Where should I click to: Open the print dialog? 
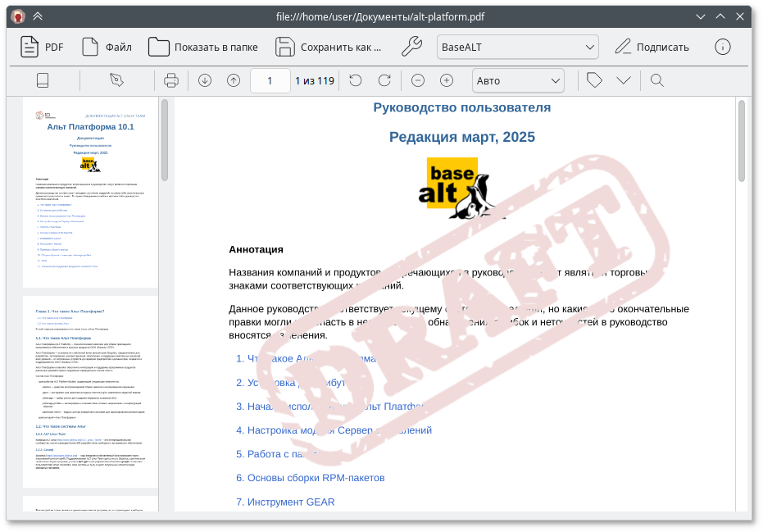pyautogui.click(x=171, y=80)
